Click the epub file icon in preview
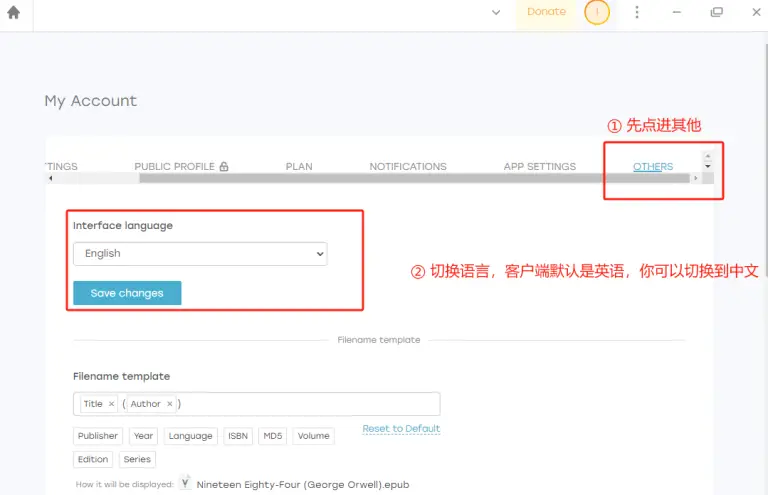 point(185,483)
